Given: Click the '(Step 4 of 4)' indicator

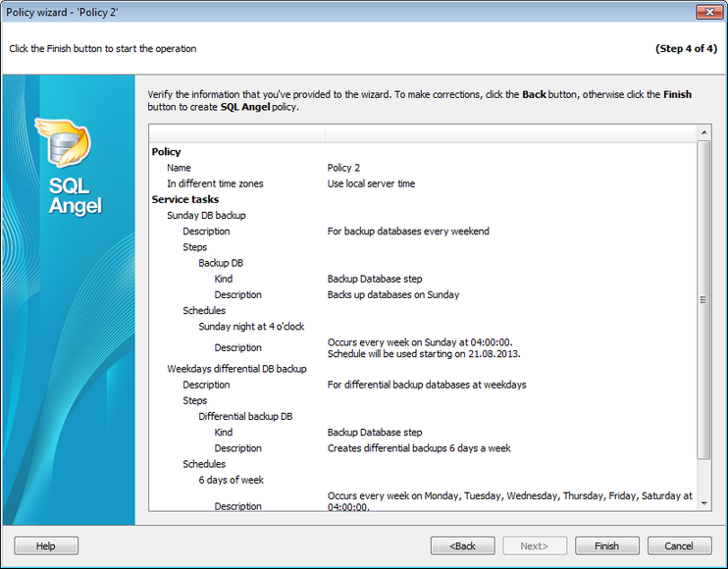Looking at the screenshot, I should pyautogui.click(x=686, y=49).
